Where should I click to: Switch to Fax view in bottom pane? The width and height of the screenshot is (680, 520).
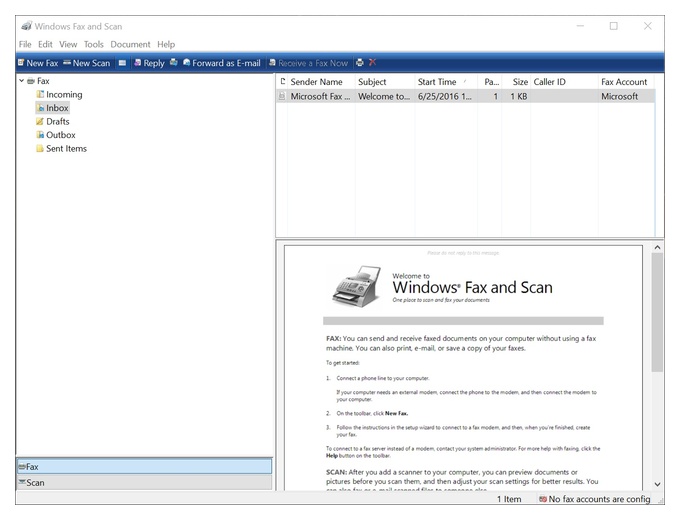144,467
